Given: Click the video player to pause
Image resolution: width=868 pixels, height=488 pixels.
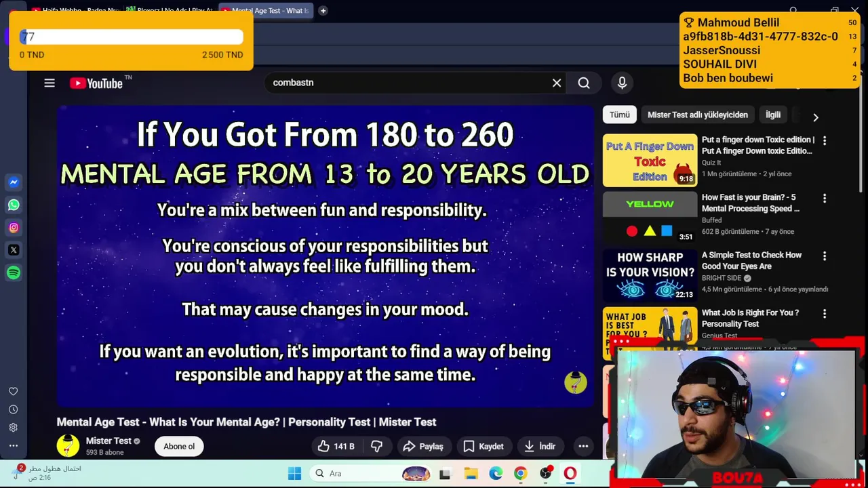Looking at the screenshot, I should pos(325,256).
